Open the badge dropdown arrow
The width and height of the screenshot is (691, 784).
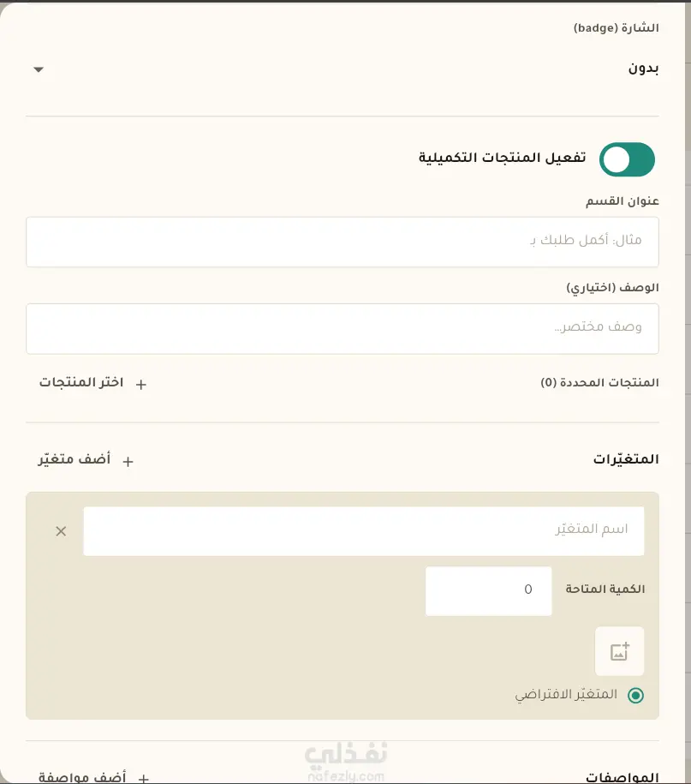tap(39, 69)
